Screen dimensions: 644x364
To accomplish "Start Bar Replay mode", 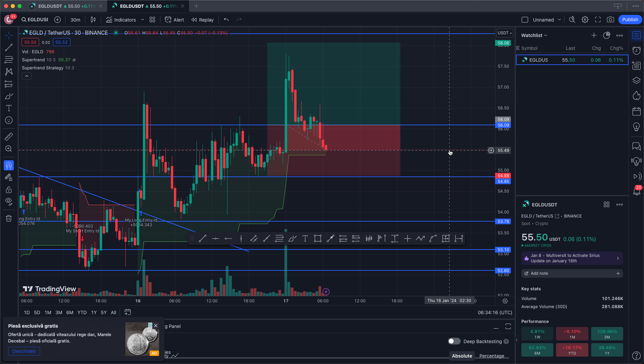I will pos(203,20).
